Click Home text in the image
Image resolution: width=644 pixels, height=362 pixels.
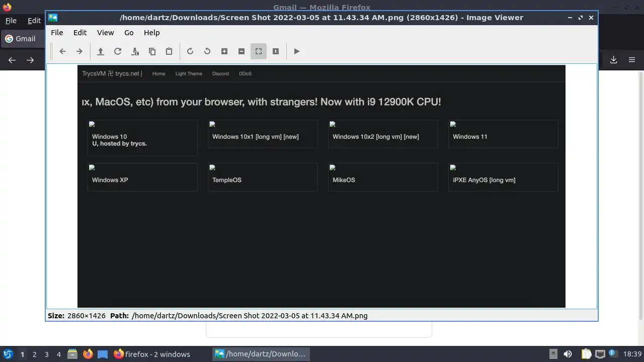coord(158,73)
